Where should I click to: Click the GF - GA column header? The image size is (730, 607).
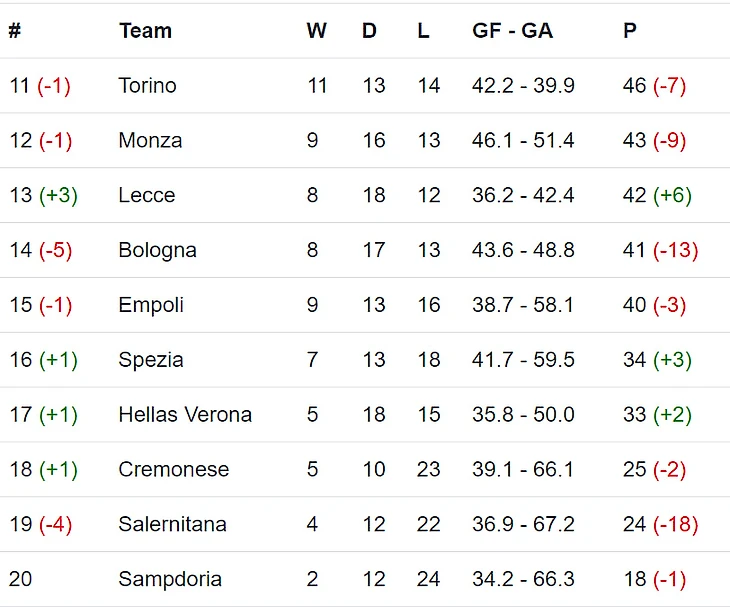click(x=512, y=31)
